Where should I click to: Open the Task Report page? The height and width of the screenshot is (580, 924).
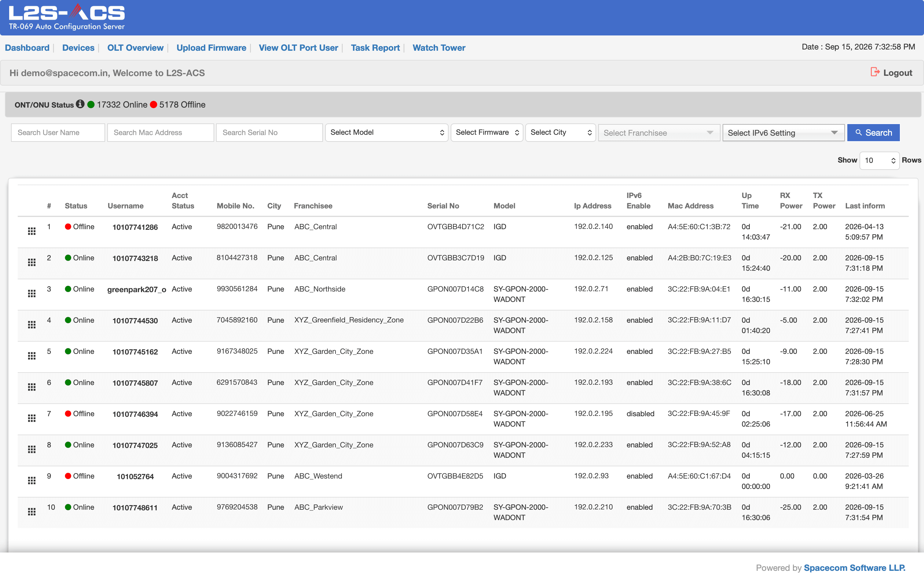click(375, 48)
